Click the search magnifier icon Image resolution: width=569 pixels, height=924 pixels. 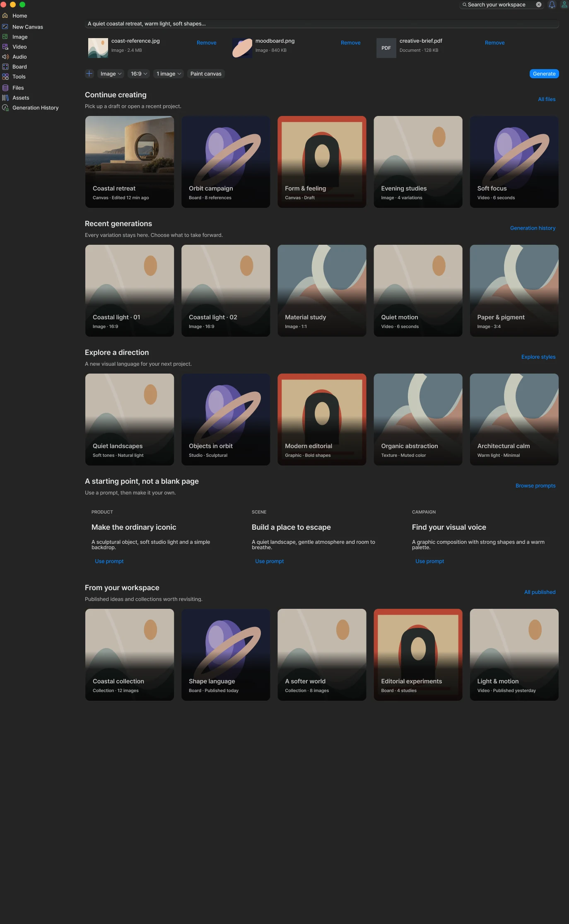coord(465,5)
